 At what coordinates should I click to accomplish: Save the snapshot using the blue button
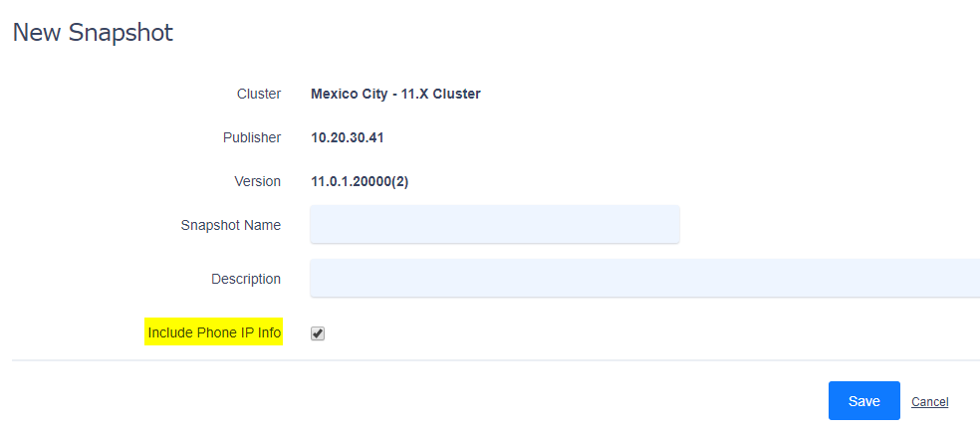(864, 400)
